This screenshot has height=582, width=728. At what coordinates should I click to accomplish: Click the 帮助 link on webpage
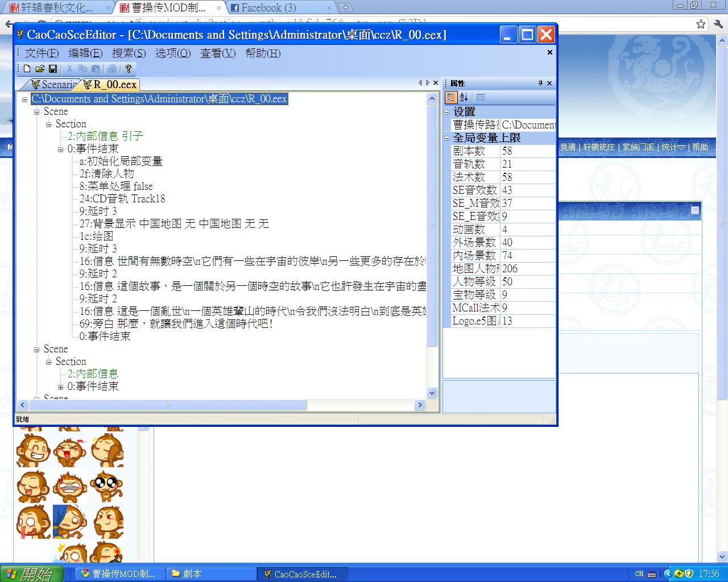[700, 147]
